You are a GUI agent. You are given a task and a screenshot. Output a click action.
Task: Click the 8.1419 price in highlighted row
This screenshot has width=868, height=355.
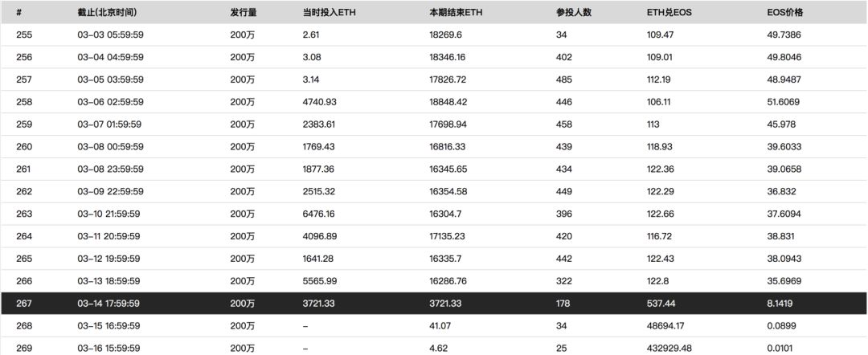pyautogui.click(x=781, y=305)
